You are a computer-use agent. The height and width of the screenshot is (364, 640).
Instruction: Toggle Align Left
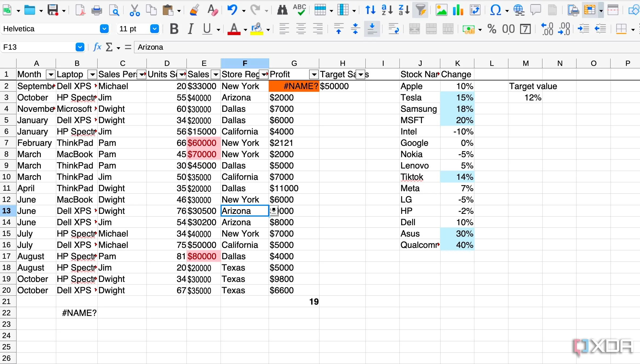[x=284, y=29]
